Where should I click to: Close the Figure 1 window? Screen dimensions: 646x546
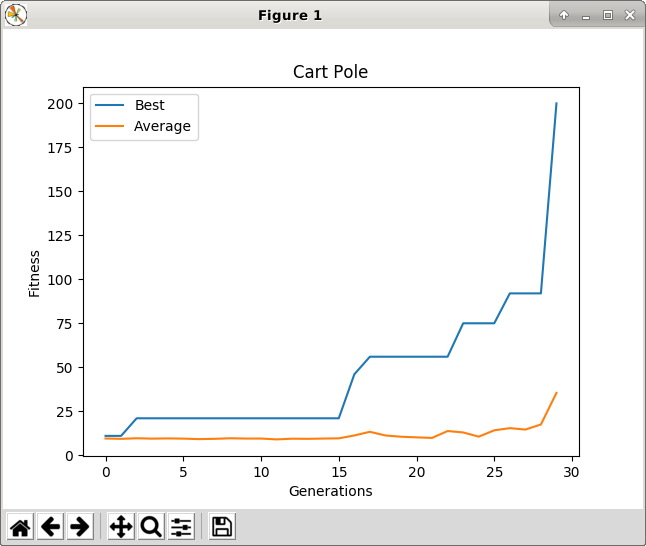[628, 15]
